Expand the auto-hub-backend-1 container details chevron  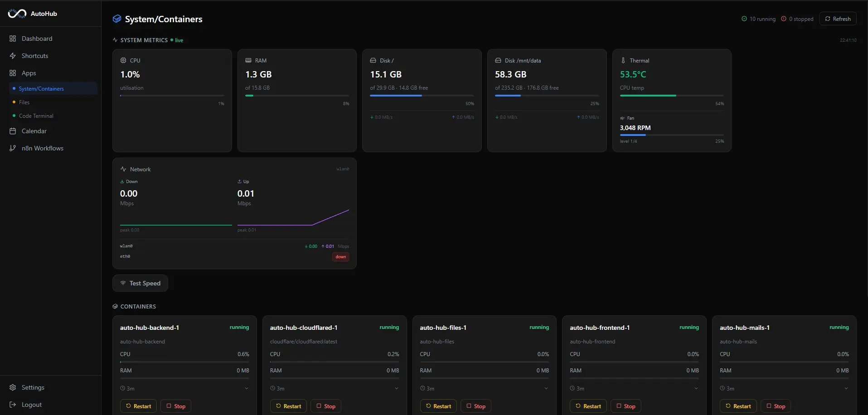pos(247,388)
